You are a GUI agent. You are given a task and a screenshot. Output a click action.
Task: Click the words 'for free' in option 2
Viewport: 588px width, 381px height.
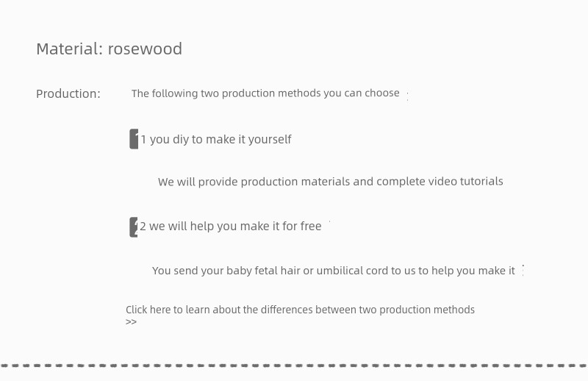point(301,227)
